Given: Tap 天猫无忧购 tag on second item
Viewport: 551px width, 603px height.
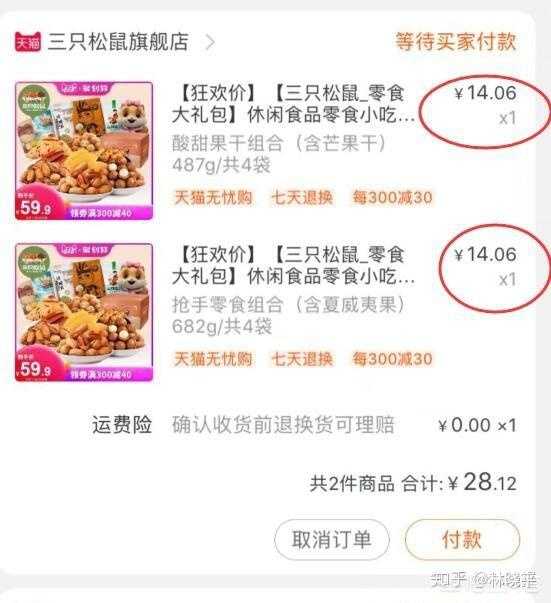Looking at the screenshot, I should click(213, 359).
